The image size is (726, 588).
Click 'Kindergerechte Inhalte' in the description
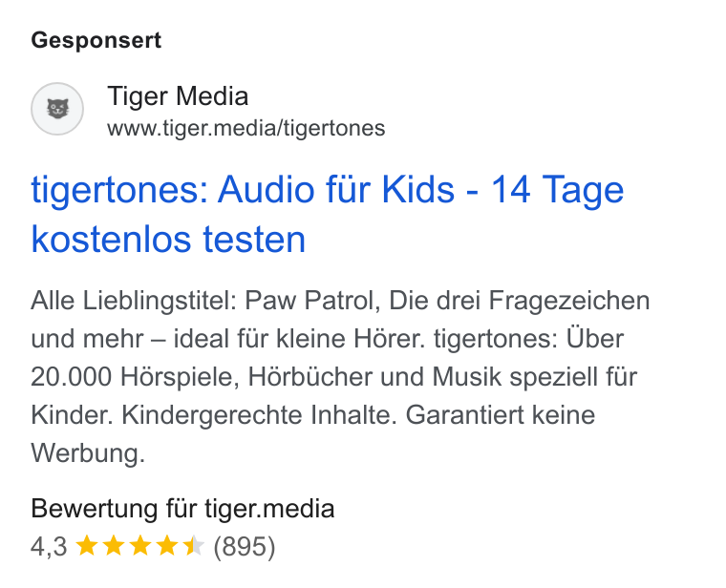tap(259, 415)
